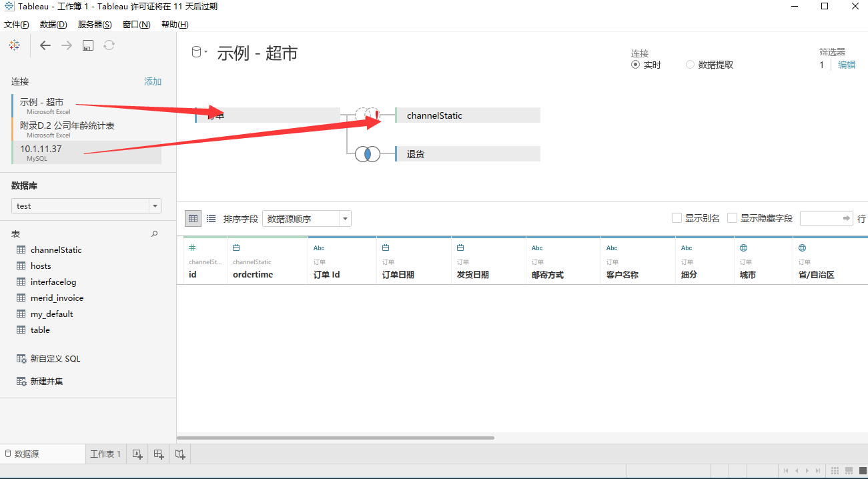Click the rows count input field
This screenshot has height=479, width=868.
pyautogui.click(x=821, y=218)
